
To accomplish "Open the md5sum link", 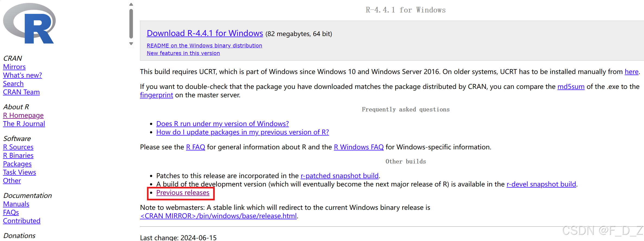I will (571, 86).
